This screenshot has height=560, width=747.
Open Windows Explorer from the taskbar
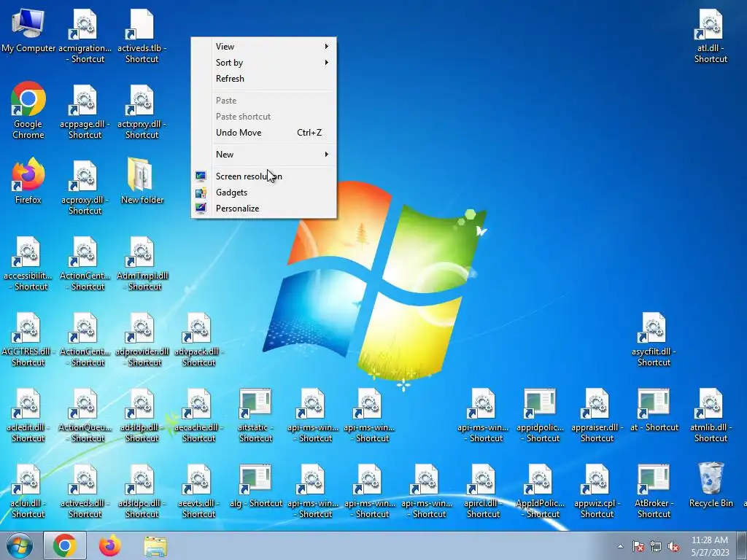(155, 545)
